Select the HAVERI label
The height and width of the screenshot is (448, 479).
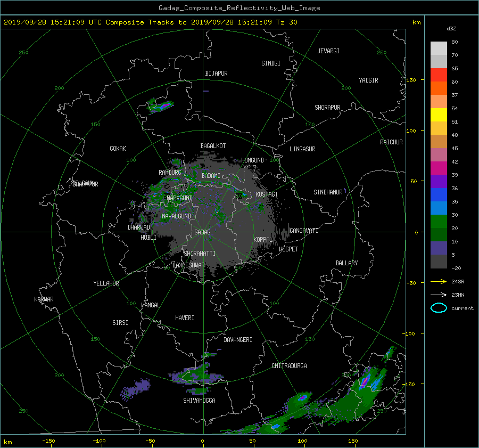pyautogui.click(x=185, y=318)
